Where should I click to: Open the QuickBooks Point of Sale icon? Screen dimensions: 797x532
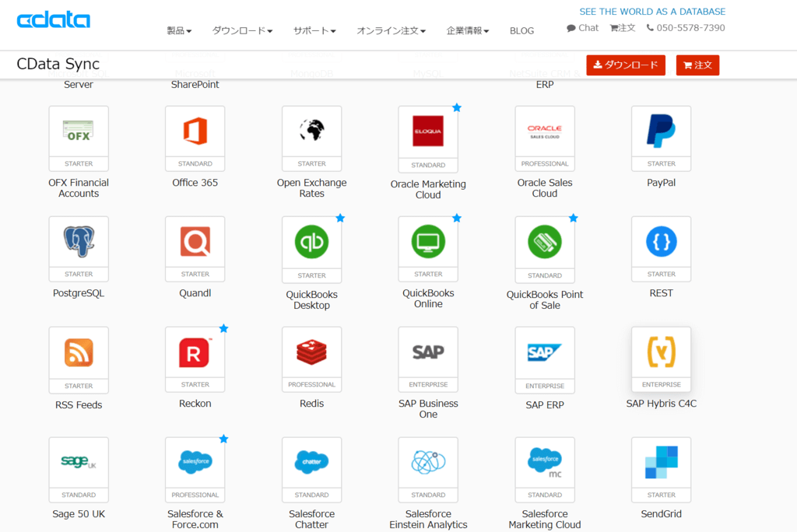pos(544,243)
